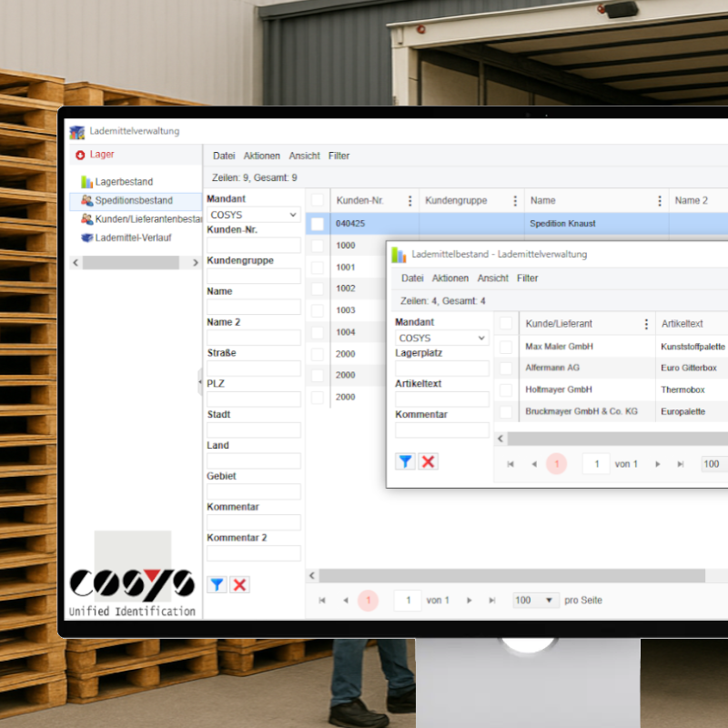Open the 100 pro Seite dropdown
The width and height of the screenshot is (728, 728).
pos(536,601)
